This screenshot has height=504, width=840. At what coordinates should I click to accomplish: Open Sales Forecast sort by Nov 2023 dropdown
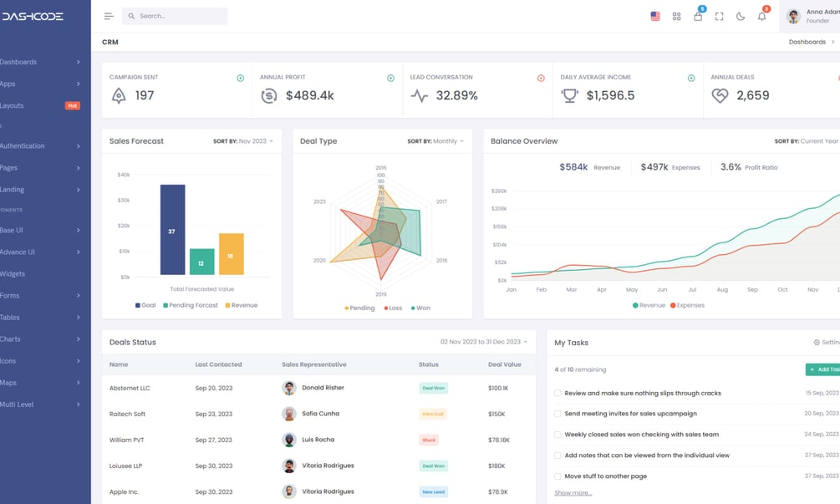243,141
